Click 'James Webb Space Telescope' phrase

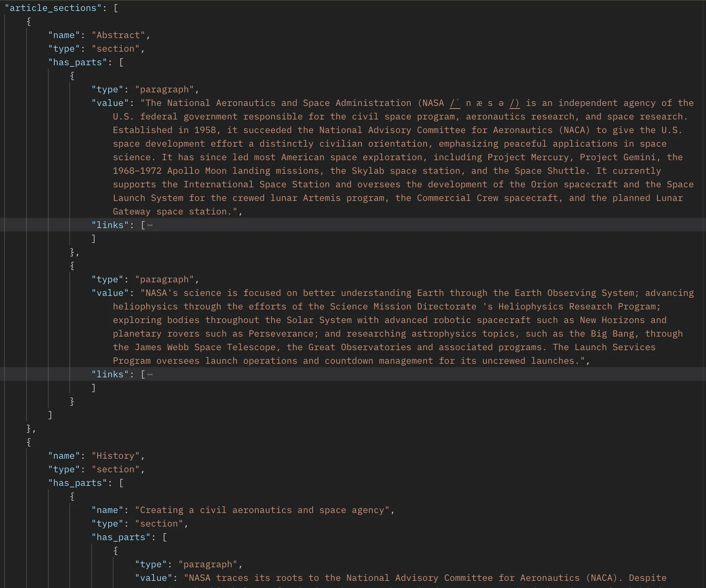[x=205, y=347]
